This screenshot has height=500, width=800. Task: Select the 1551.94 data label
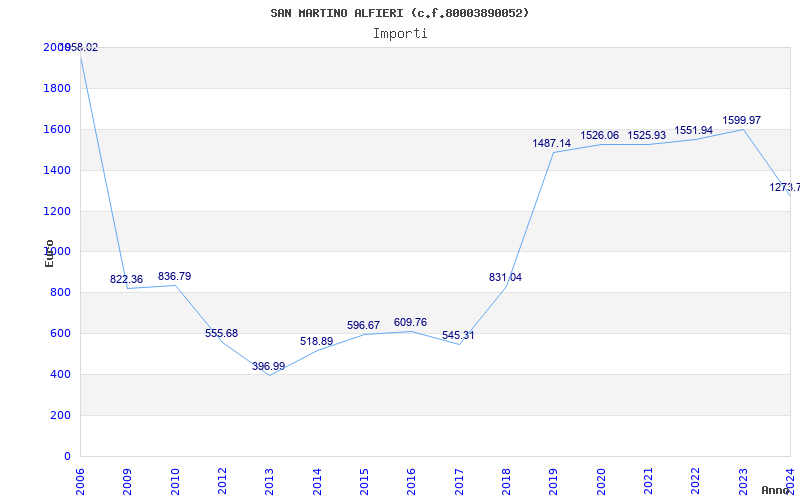point(693,131)
